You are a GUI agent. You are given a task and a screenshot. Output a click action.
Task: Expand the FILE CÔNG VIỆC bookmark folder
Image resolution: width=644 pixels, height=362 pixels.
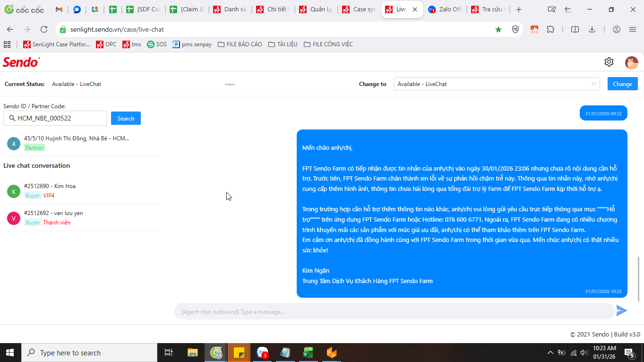(328, 44)
